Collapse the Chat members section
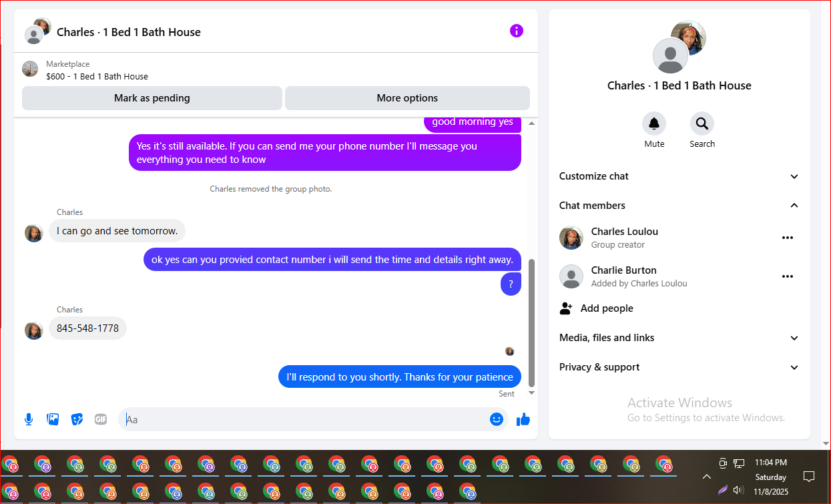Viewport: 831px width, 504px height. [679, 206]
